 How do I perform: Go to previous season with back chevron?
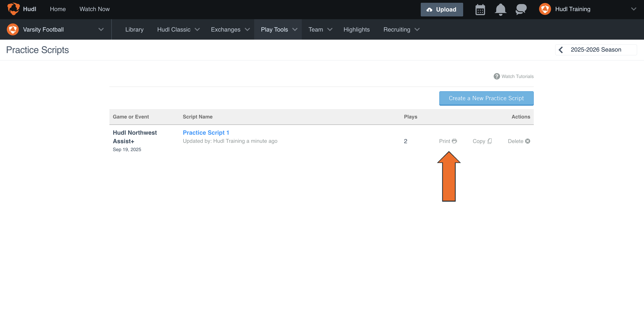(x=561, y=50)
